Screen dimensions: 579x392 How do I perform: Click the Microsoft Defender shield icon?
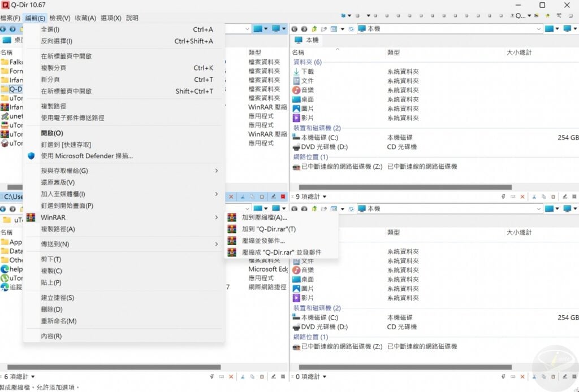31,156
